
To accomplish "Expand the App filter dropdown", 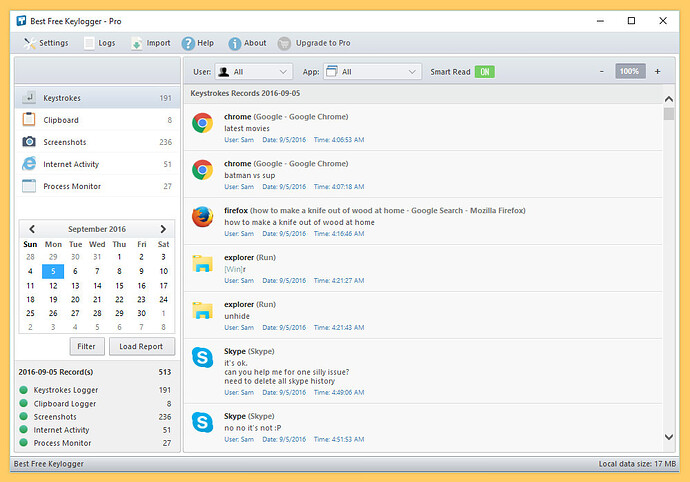I will click(372, 72).
